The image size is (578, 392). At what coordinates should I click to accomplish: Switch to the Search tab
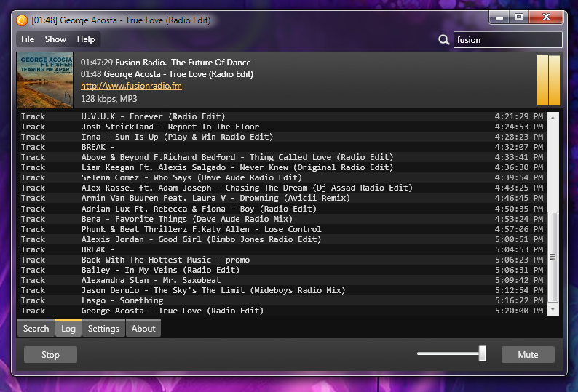36,328
